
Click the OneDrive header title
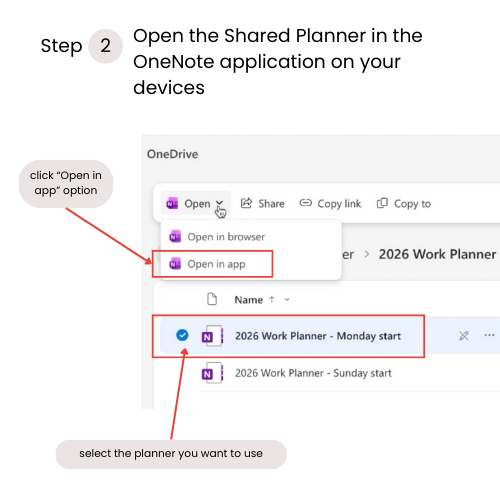pos(172,154)
